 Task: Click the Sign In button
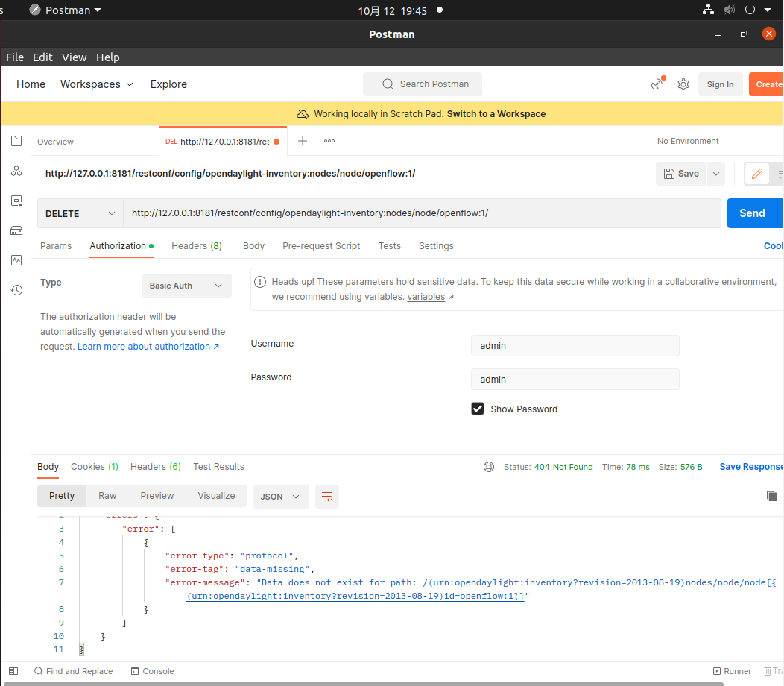click(720, 84)
